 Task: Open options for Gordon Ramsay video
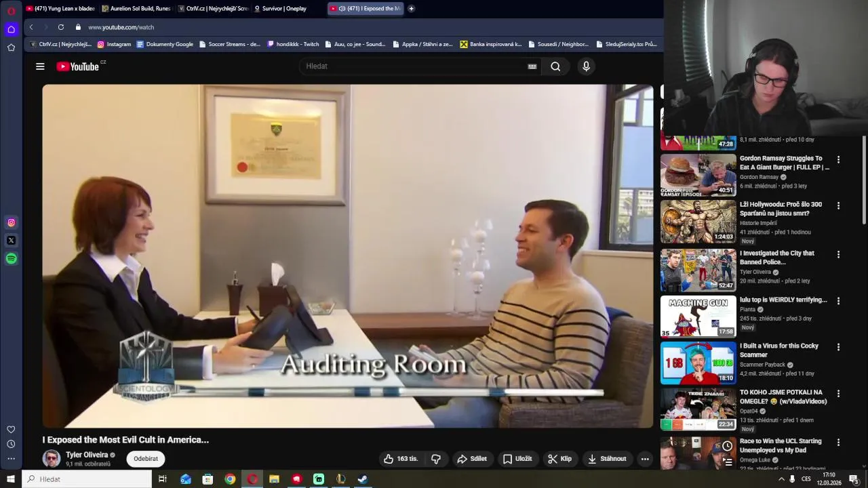pyautogui.click(x=838, y=160)
